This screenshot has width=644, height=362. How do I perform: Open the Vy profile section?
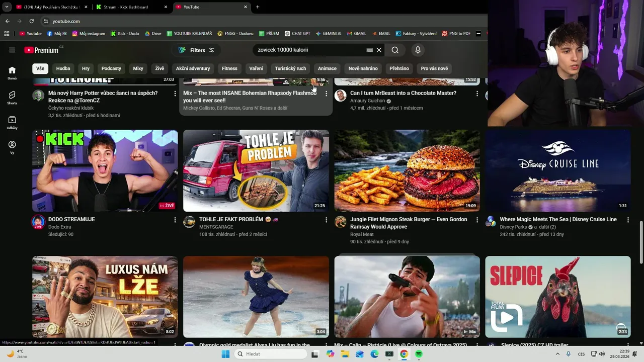click(12, 147)
